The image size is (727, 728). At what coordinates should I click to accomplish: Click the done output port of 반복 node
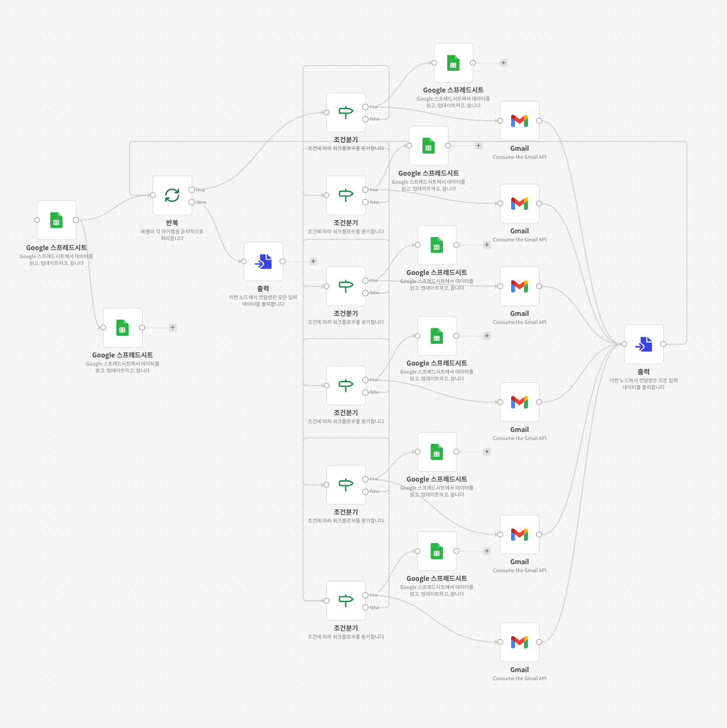click(x=192, y=202)
